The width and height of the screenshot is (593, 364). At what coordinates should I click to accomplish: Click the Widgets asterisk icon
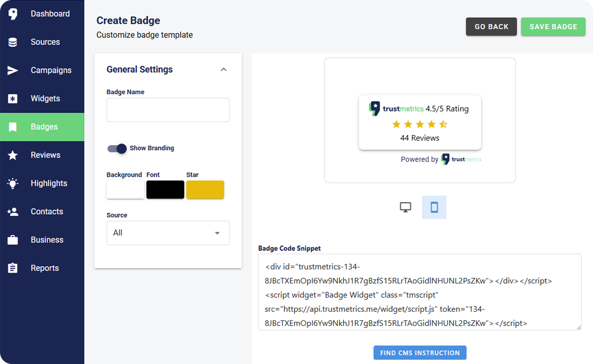click(x=12, y=98)
